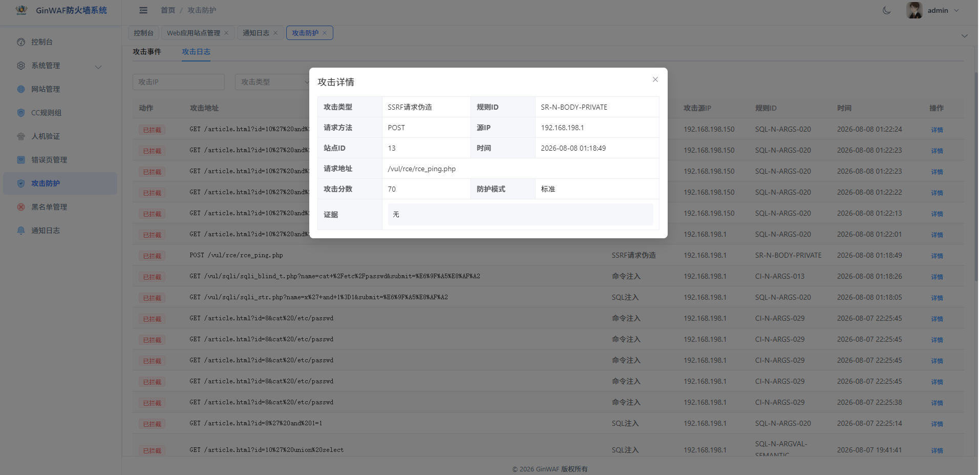Click the page vertical scrollbar
The image size is (980, 475).
pos(976,177)
